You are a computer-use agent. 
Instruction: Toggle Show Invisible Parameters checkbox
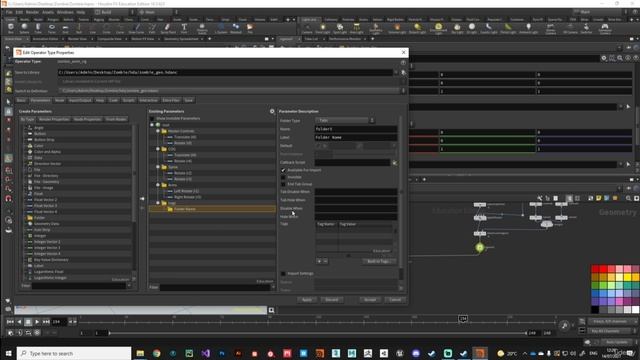(x=152, y=118)
